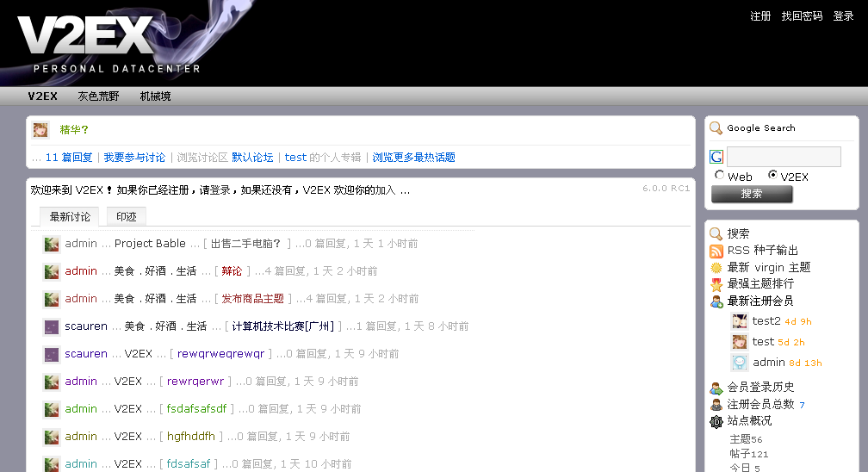This screenshot has width=868, height=472.
Task: Click the Google search input field
Action: click(784, 157)
